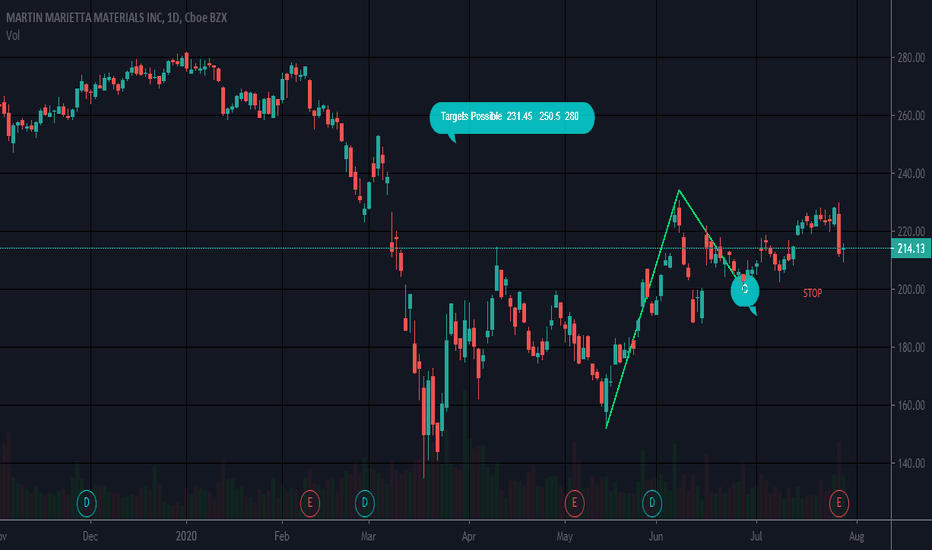Click the December dividend D marker

click(87, 504)
